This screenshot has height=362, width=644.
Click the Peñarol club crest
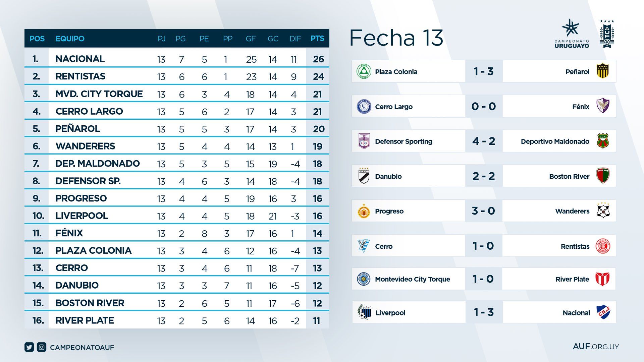click(603, 71)
